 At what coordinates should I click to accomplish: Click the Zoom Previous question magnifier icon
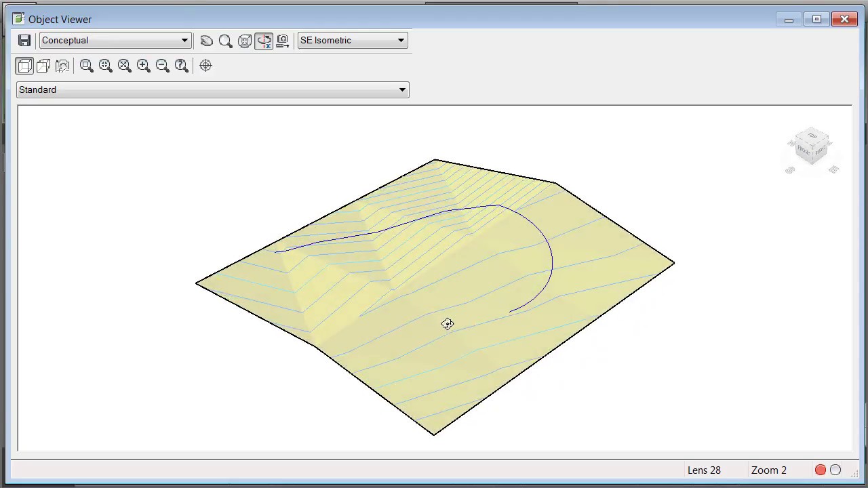(181, 66)
